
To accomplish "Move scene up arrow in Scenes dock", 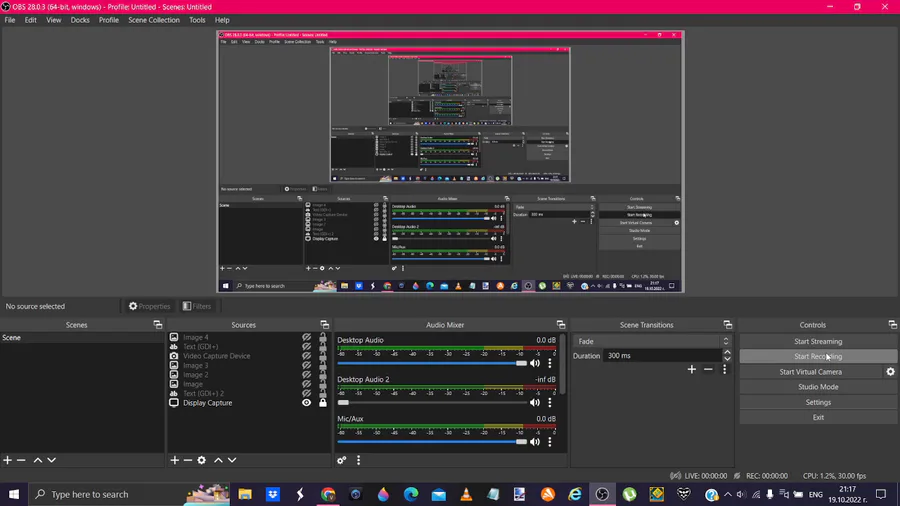I will 38,460.
